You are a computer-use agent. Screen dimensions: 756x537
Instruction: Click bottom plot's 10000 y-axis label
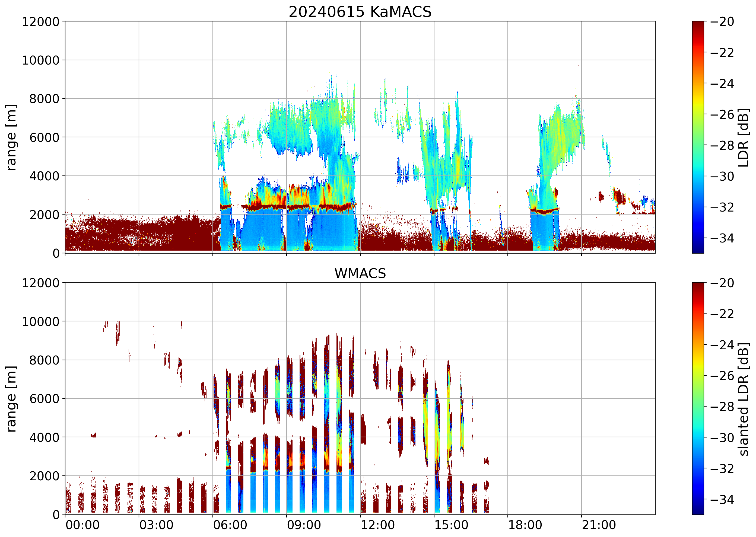coord(41,321)
